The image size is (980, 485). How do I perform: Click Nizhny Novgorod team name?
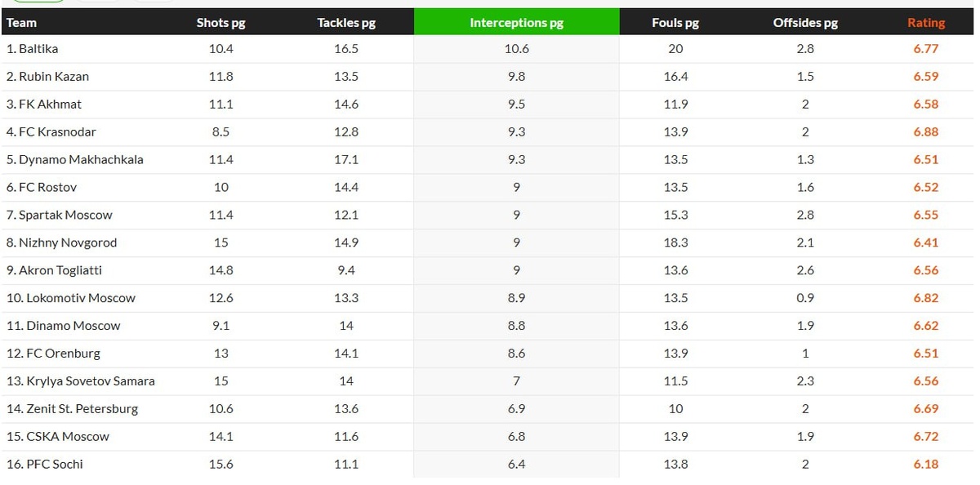click(x=68, y=243)
